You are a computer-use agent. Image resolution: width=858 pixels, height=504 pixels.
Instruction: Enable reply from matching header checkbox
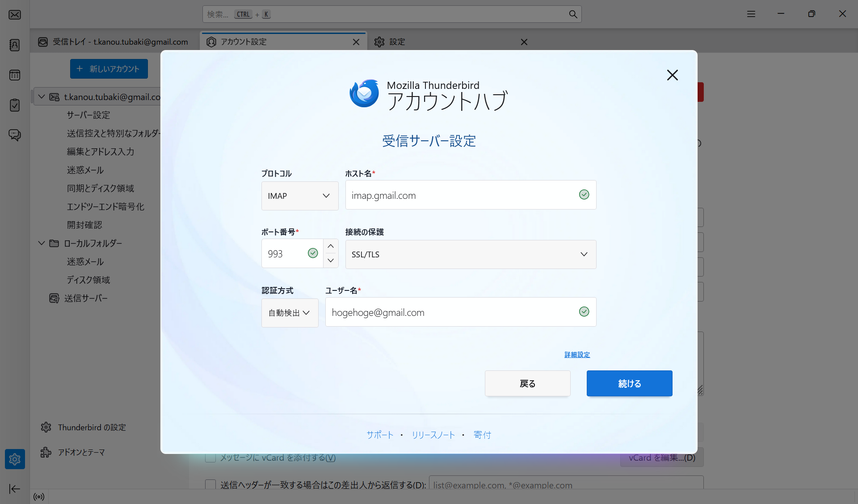point(210,485)
